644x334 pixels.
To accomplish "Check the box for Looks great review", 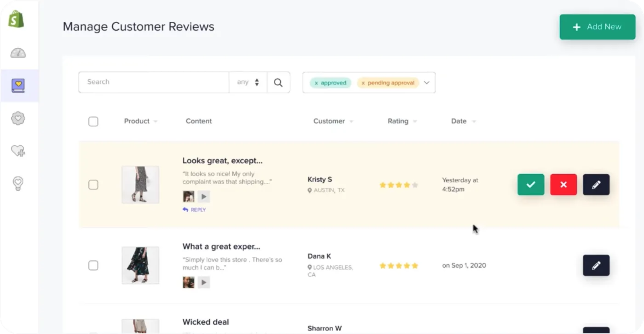I will click(x=93, y=185).
